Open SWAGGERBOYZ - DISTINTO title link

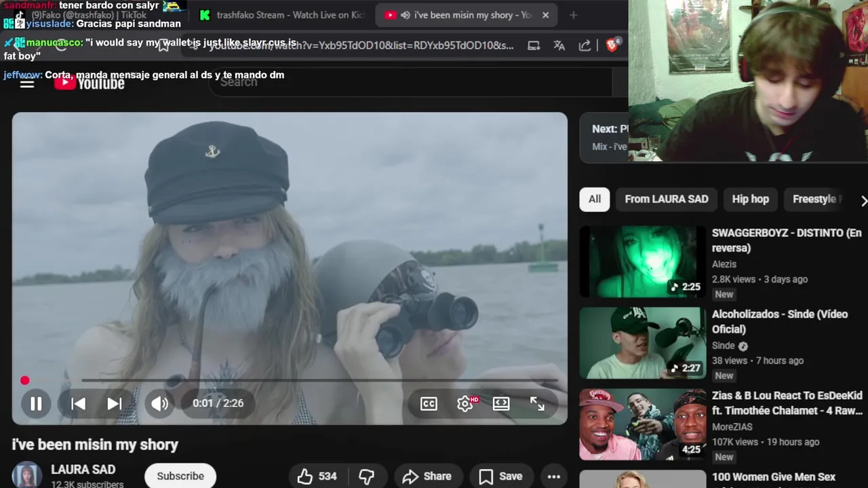click(787, 241)
